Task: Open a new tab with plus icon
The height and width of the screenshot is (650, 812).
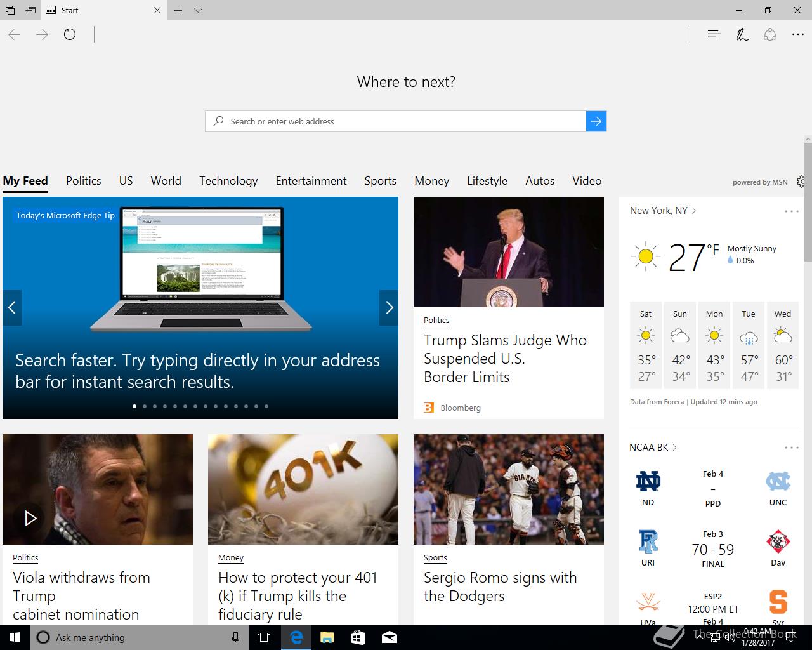Action: click(x=178, y=10)
